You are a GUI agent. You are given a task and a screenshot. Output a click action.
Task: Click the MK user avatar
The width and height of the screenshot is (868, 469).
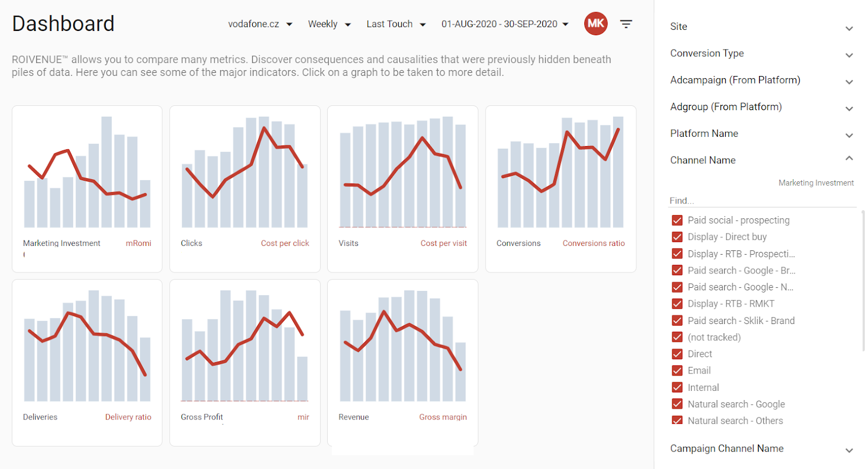(x=596, y=23)
